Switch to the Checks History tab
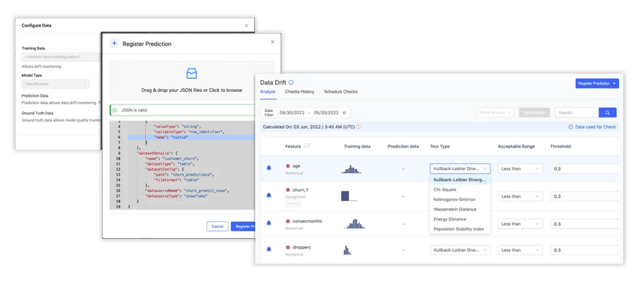This screenshot has height=287, width=644. point(300,92)
